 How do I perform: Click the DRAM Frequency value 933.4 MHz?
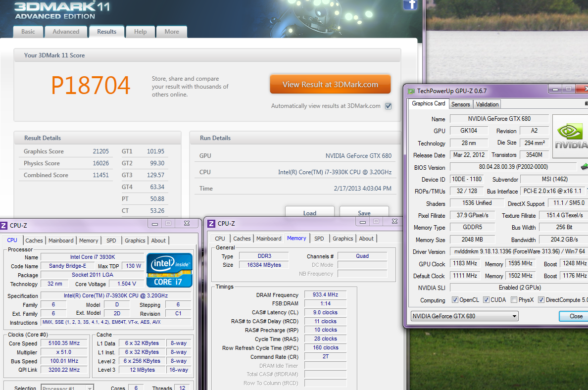[326, 295]
